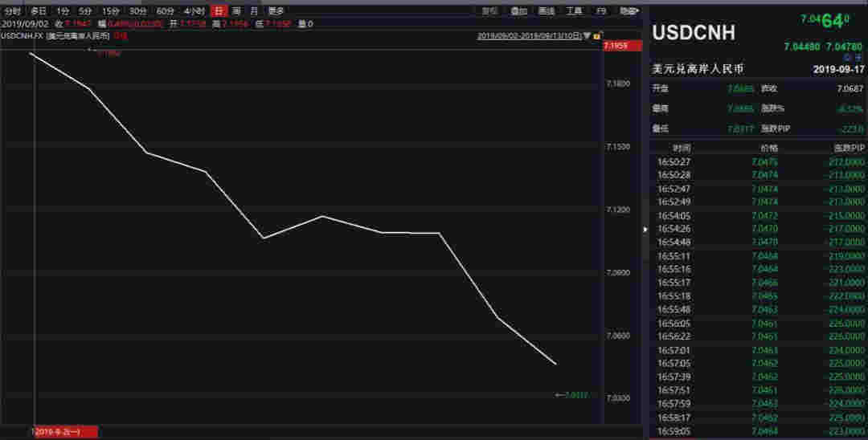Select the 5分 timeframe tab
868x440 pixels.
coord(85,11)
